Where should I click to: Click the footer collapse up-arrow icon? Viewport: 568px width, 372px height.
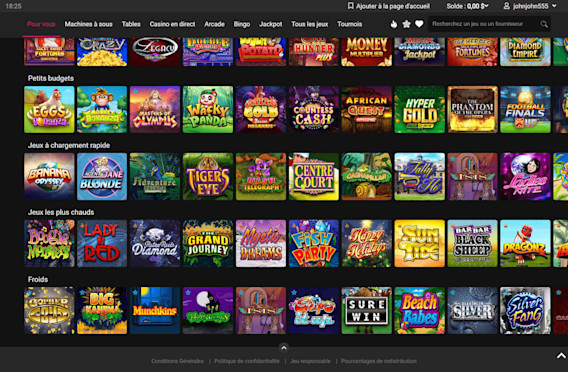click(284, 348)
